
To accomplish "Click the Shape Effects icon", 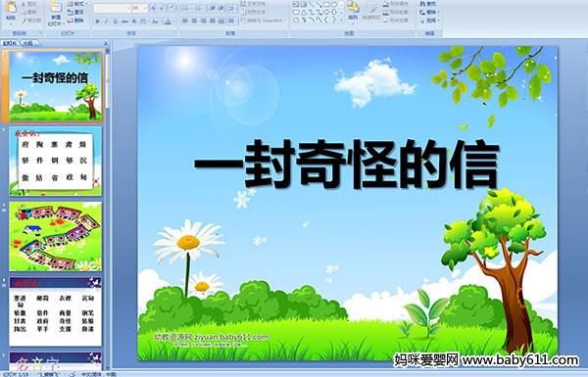I will click(386, 21).
